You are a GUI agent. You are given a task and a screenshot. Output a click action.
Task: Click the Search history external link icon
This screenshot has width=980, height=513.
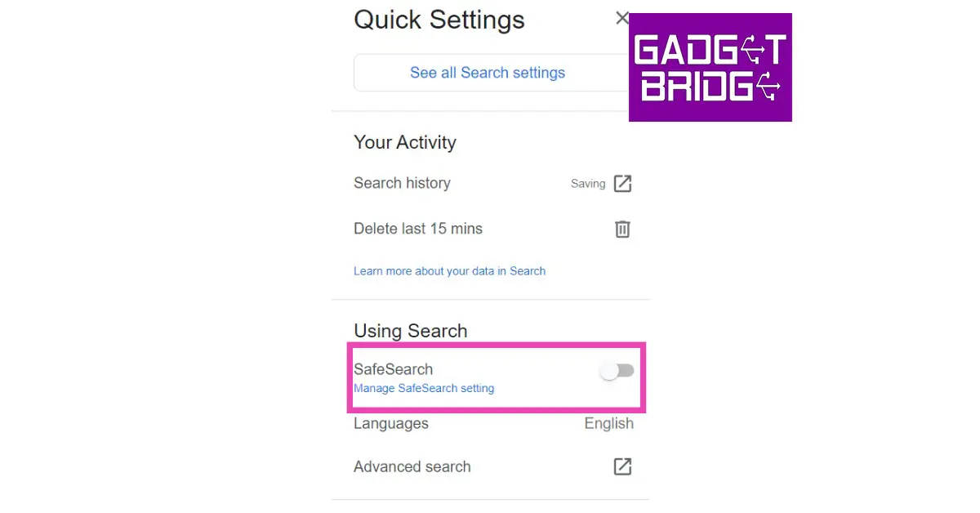coord(622,184)
